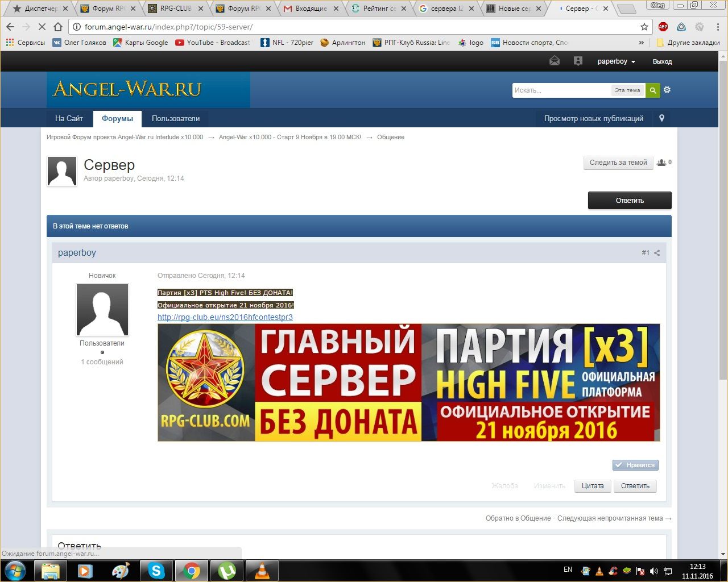The image size is (728, 582).
Task: Switch to the Пользователи navigation tab
Action: 176,118
